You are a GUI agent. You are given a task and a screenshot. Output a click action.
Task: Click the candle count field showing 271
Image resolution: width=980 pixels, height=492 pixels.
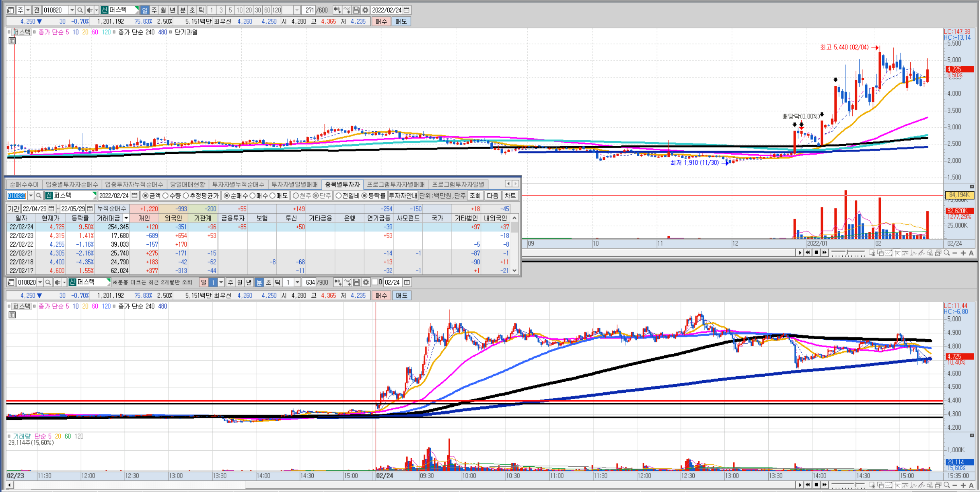tap(309, 10)
